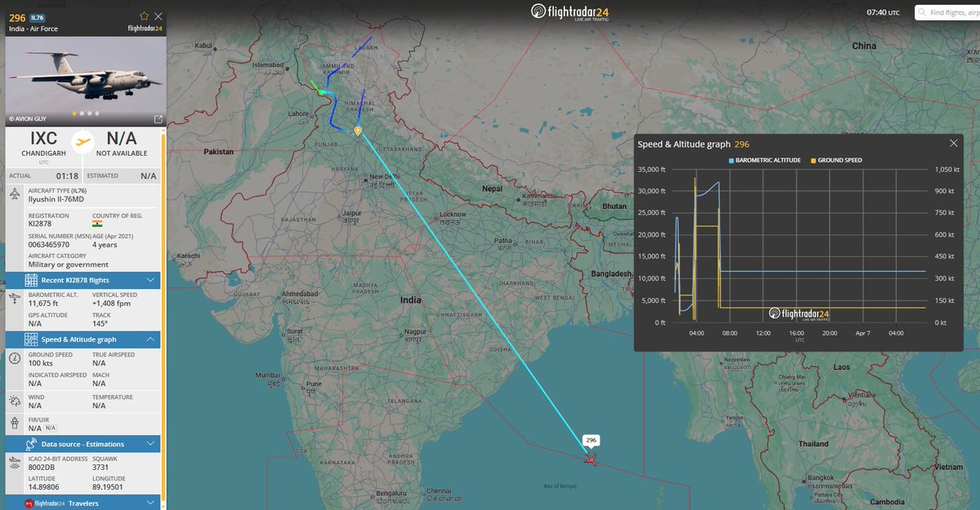The width and height of the screenshot is (980, 510).
Task: Click ICAO address 8002DB
Action: (x=42, y=467)
